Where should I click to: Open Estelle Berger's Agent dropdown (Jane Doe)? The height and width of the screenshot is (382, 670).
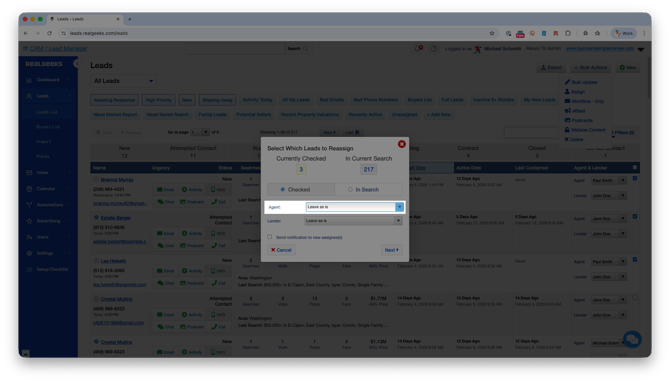(x=608, y=219)
